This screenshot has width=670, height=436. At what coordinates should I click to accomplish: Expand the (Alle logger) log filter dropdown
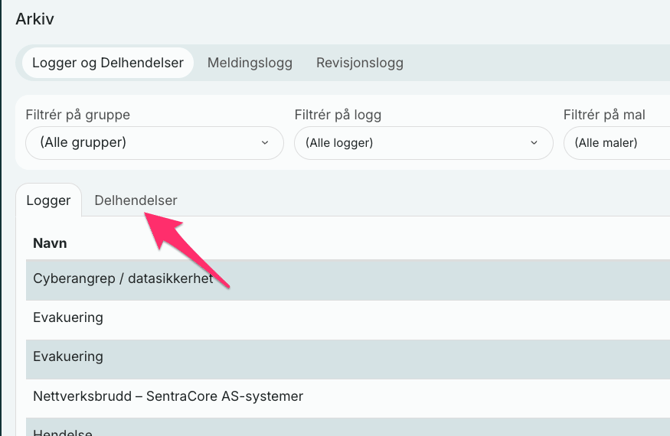pos(423,143)
